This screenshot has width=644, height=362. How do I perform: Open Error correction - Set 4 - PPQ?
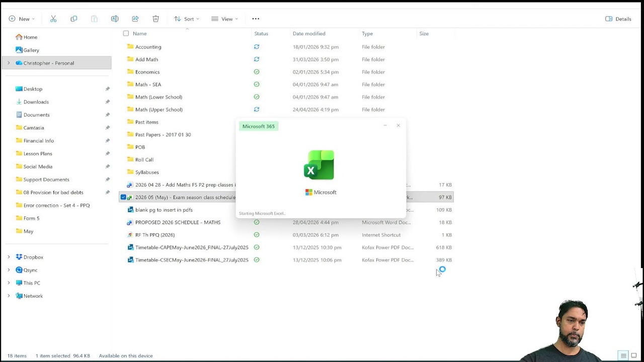(56, 205)
